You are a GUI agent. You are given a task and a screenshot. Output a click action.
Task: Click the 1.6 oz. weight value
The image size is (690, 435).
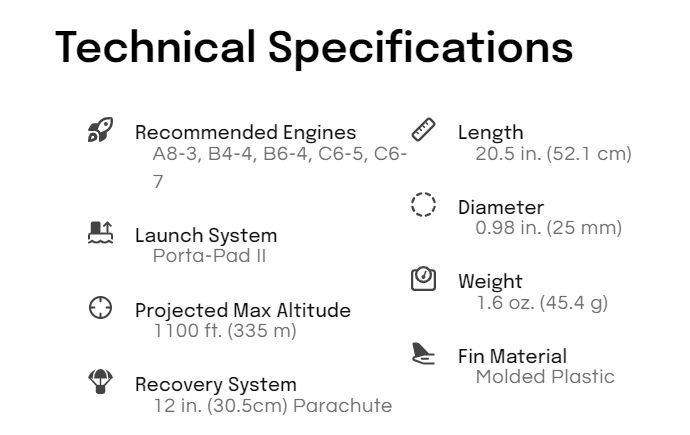pyautogui.click(x=541, y=302)
